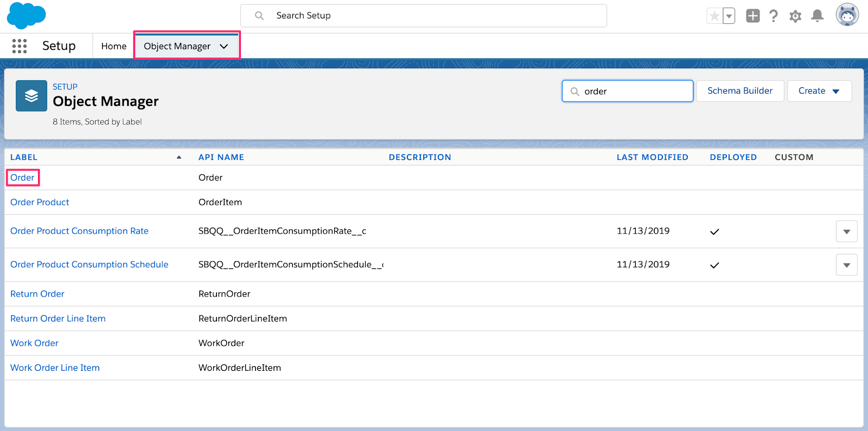Click the WorkOrderLineItem API name cell
868x431 pixels.
(240, 368)
